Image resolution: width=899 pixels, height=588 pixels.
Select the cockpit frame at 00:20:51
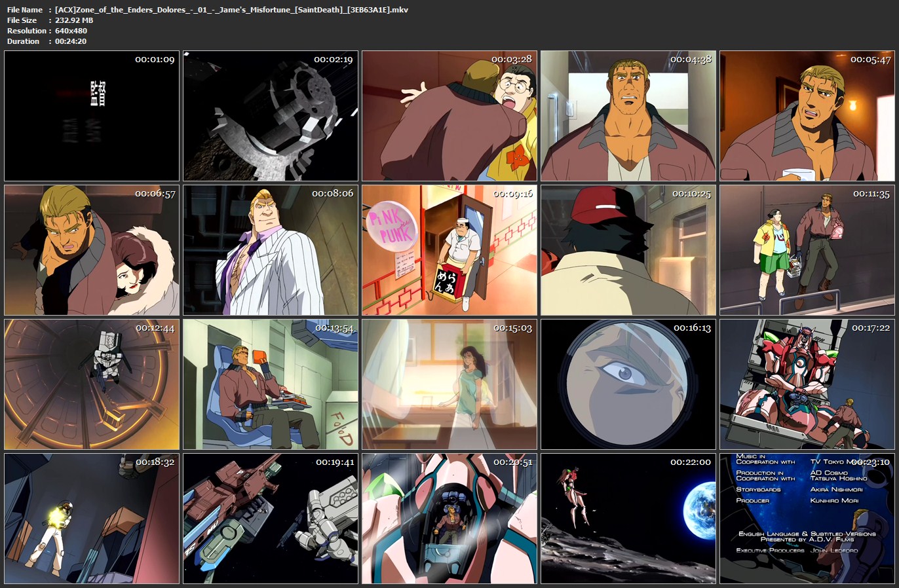pyautogui.click(x=449, y=519)
